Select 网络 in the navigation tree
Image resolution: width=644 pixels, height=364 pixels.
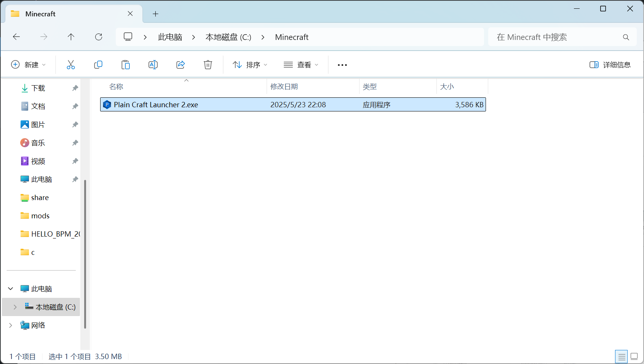tap(38, 325)
